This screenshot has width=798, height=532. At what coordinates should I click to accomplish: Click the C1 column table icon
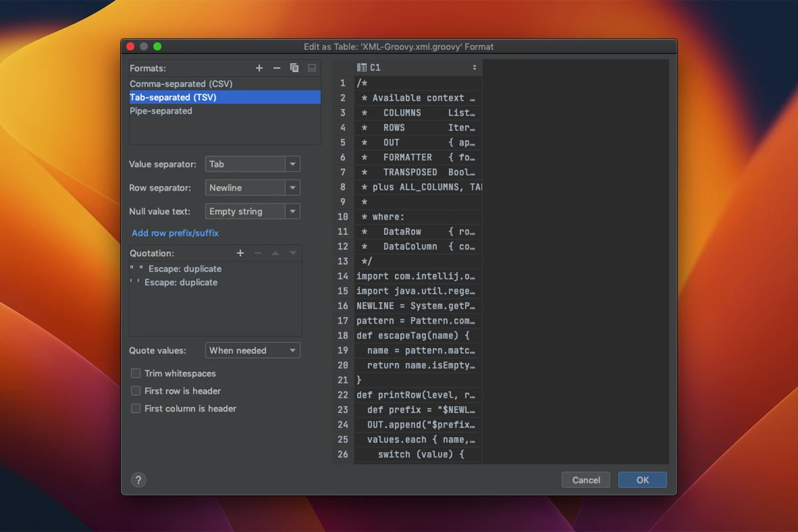tap(362, 67)
